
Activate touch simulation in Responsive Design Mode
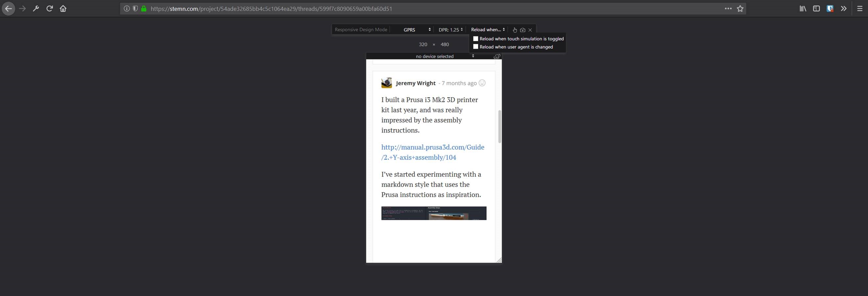515,30
